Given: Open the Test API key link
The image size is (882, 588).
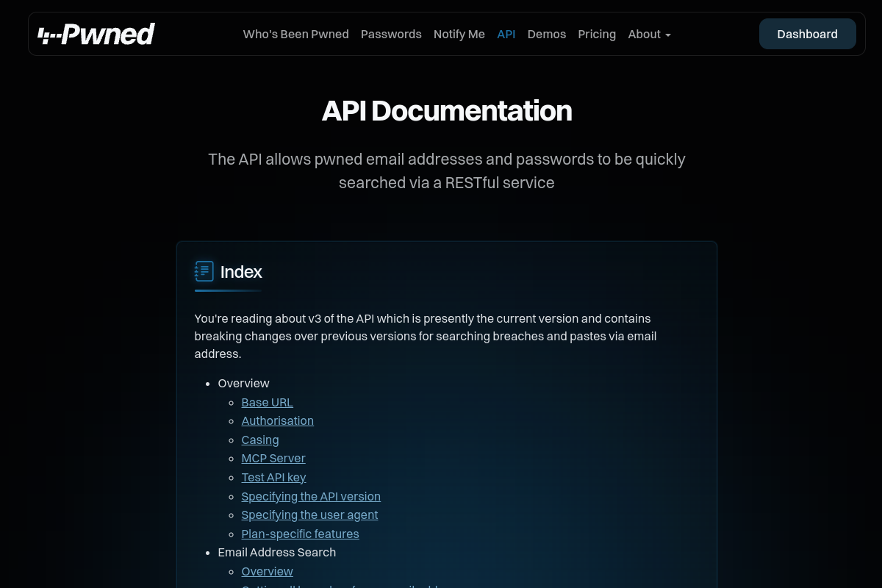Looking at the screenshot, I should point(273,477).
